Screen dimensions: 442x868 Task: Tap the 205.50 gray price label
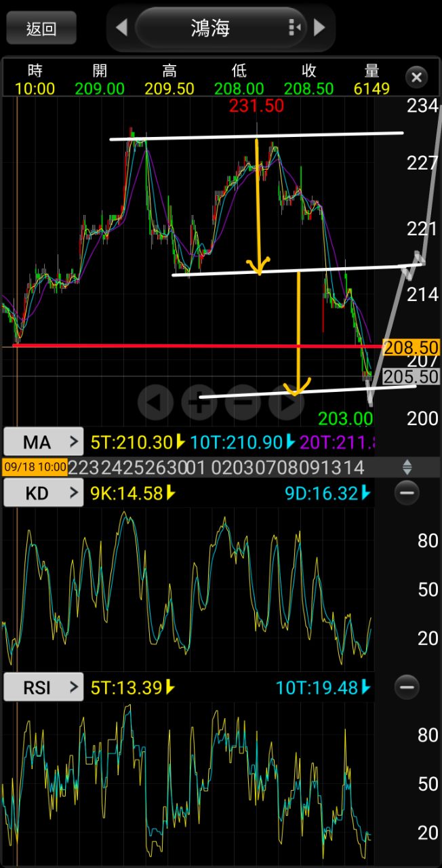click(411, 376)
